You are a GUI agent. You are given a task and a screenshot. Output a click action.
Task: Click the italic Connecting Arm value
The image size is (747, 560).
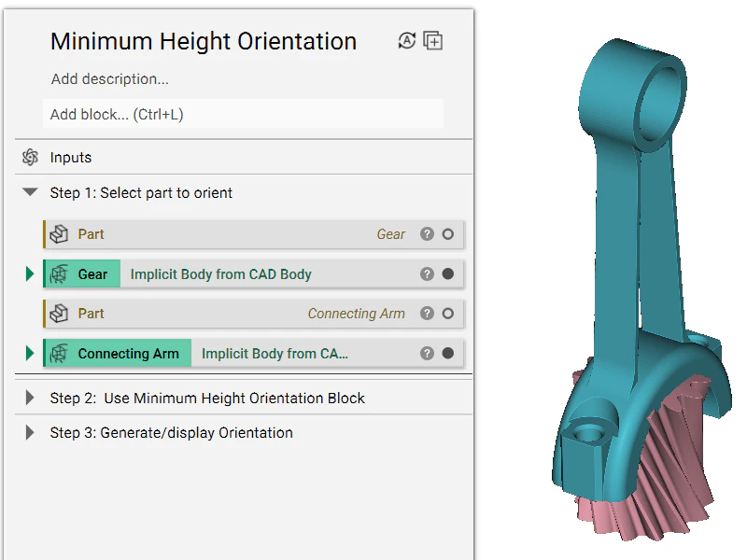(357, 314)
